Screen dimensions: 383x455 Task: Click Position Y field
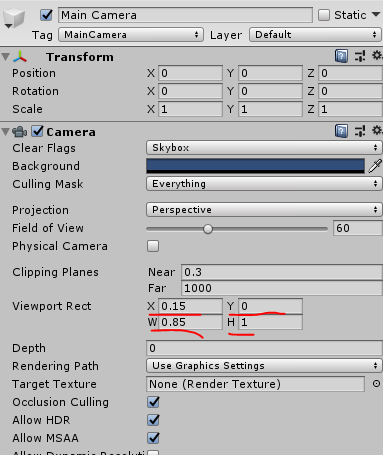coord(270,73)
